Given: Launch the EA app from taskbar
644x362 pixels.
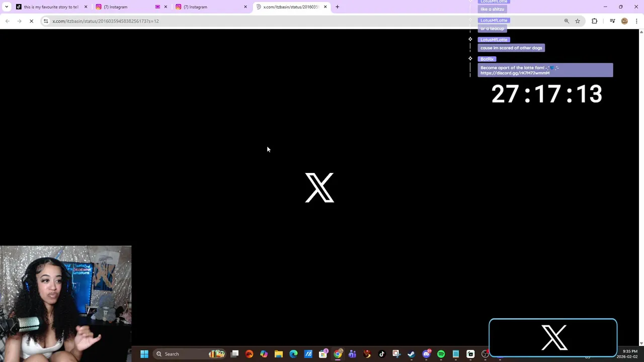Looking at the screenshot, I should [x=249, y=354].
